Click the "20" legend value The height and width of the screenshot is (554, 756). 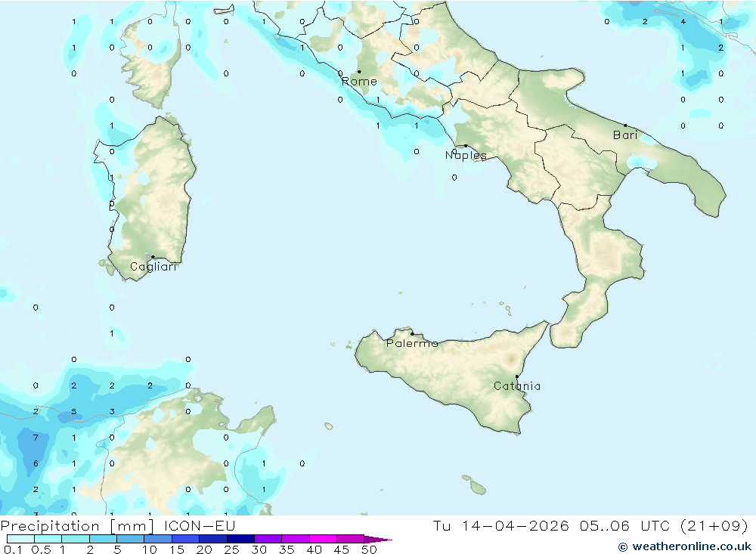point(204,549)
